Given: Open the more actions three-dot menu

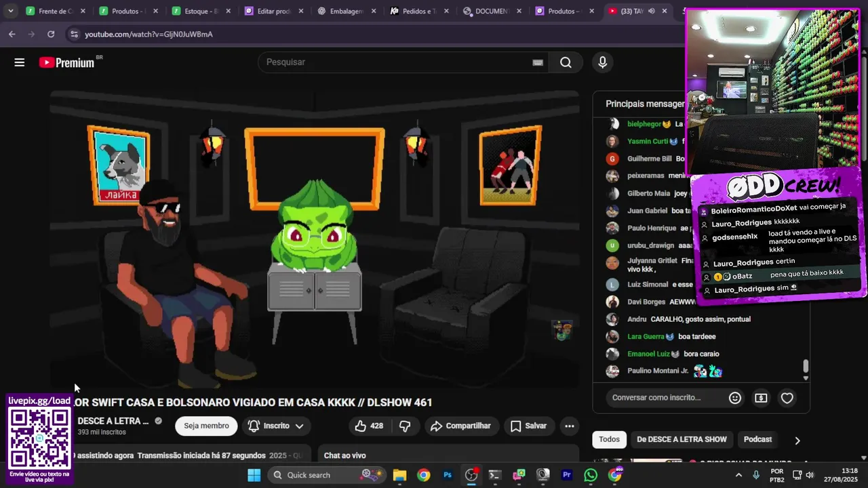Looking at the screenshot, I should click(x=570, y=426).
